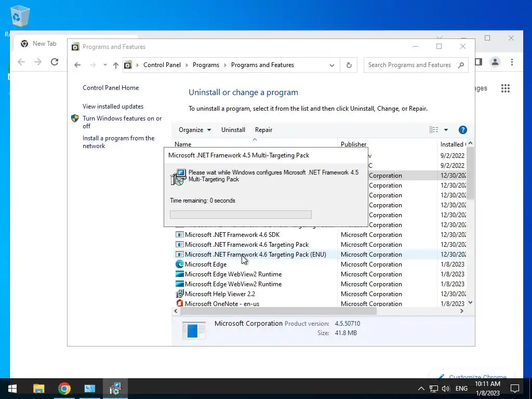Click horizontal scrollbar right arrow
The width and height of the screenshot is (532, 399).
[x=462, y=311]
